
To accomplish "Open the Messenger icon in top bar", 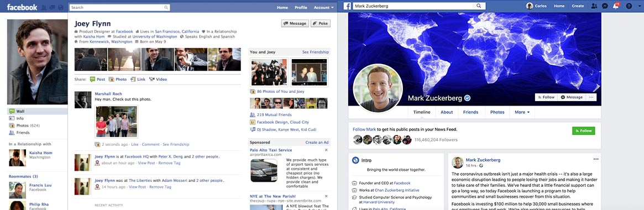I will pyautogui.click(x=605, y=6).
